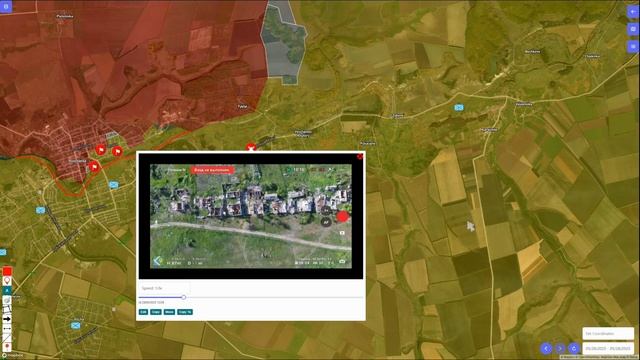
Task: Click the blue refresh circle button
Action: [x=573, y=348]
